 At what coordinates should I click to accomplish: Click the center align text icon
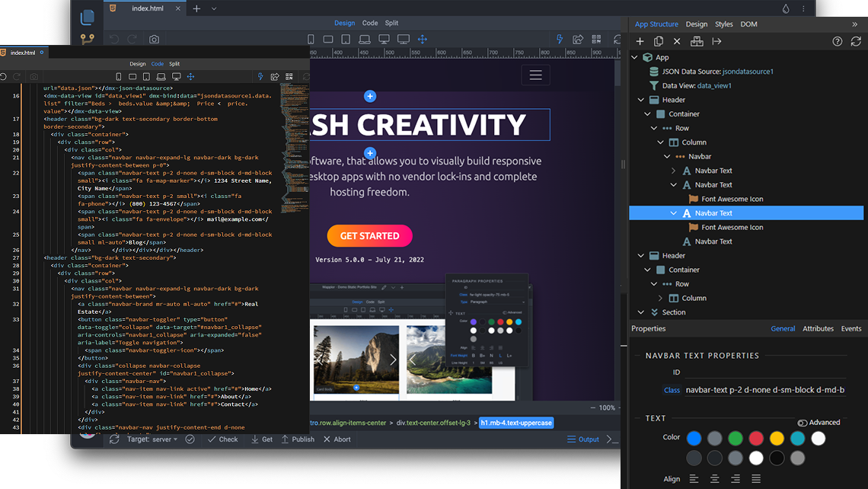714,479
